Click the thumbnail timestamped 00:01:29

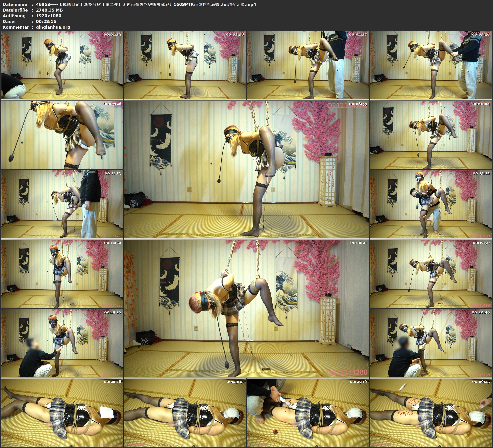point(62,65)
